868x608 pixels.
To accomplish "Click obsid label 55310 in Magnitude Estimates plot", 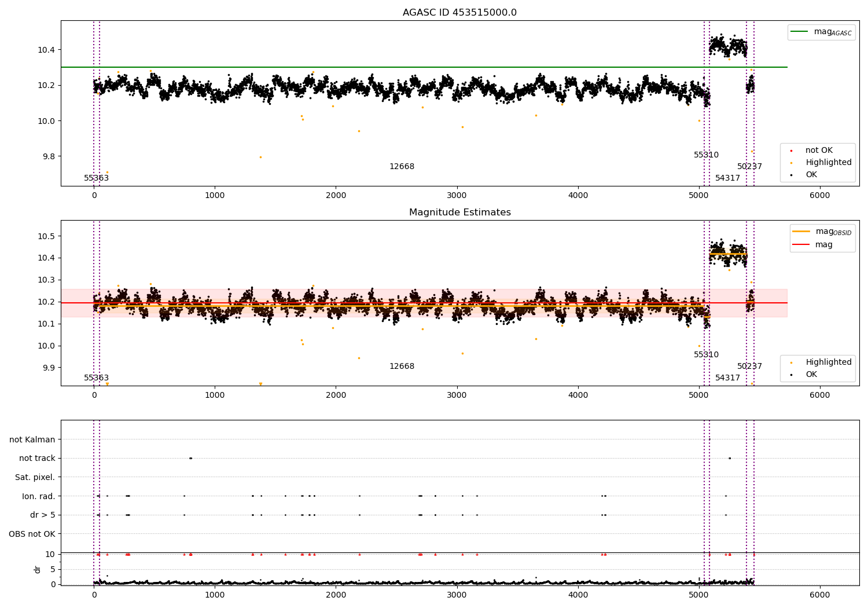I will (x=706, y=355).
